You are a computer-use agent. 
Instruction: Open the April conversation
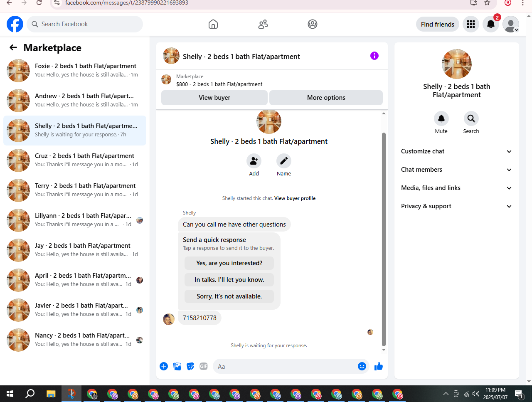point(75,280)
